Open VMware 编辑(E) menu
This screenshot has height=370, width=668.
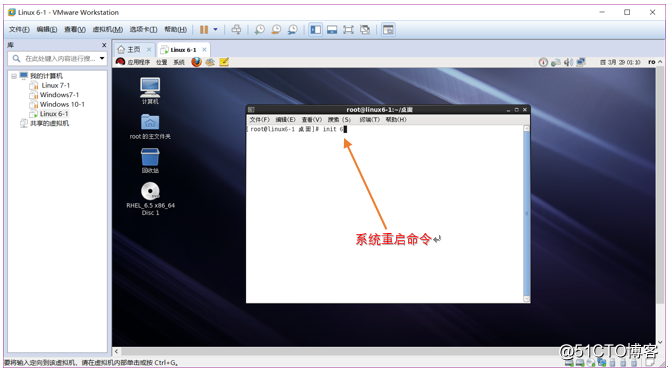(46, 29)
